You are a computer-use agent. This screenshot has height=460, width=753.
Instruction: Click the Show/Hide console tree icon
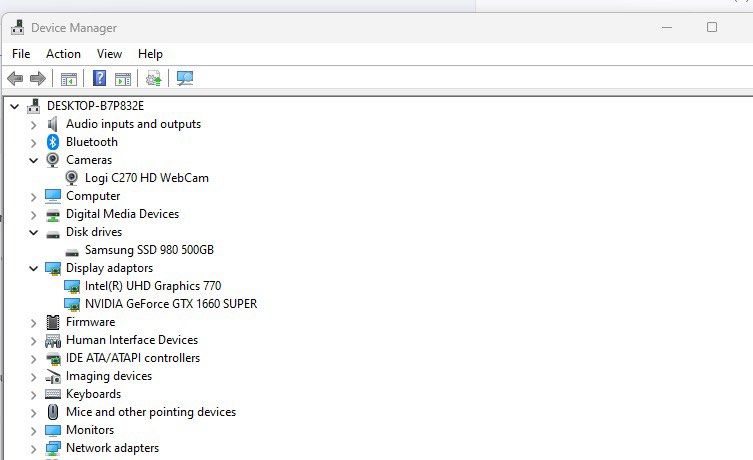[x=69, y=79]
